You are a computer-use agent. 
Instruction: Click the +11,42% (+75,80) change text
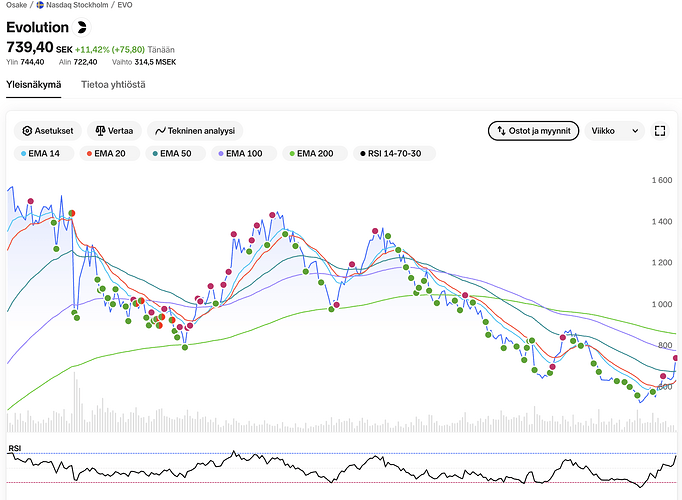[110, 50]
